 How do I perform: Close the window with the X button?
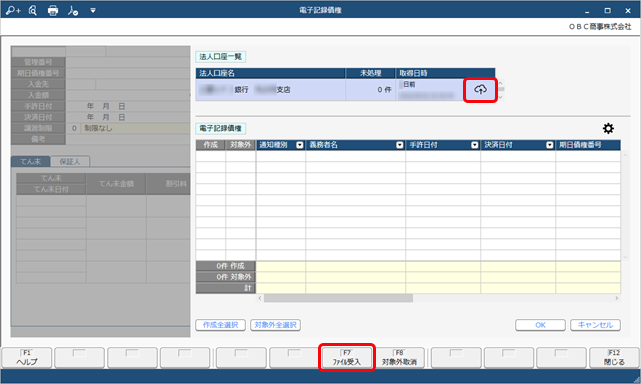628,11
